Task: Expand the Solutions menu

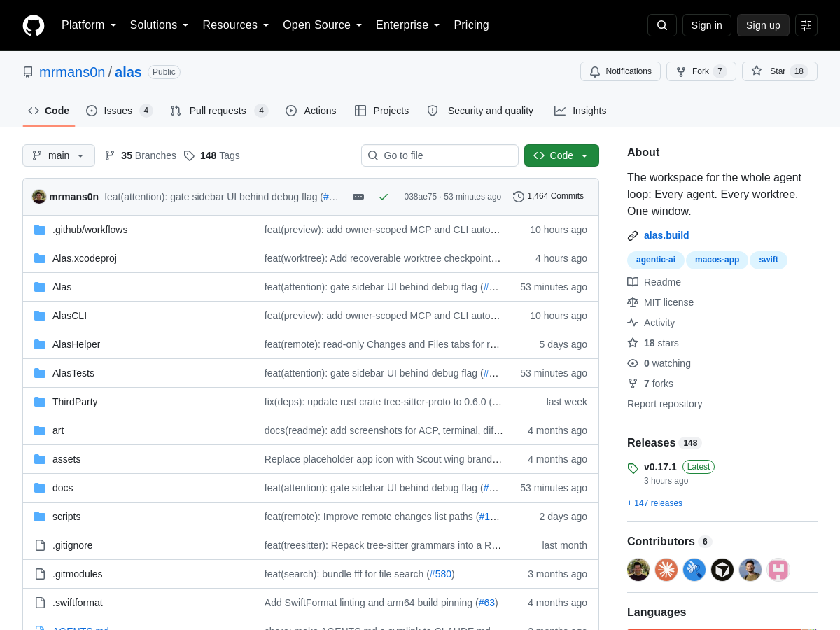Action: point(160,25)
